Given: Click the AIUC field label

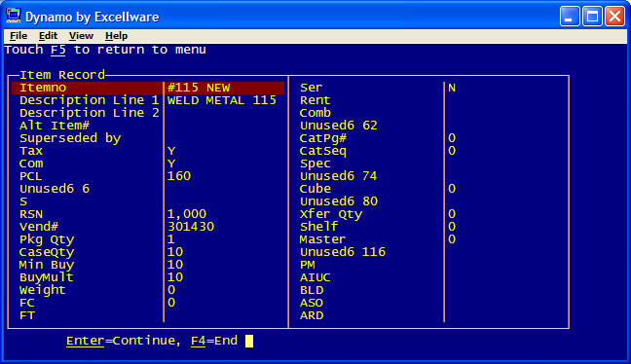Looking at the screenshot, I should point(315,277).
